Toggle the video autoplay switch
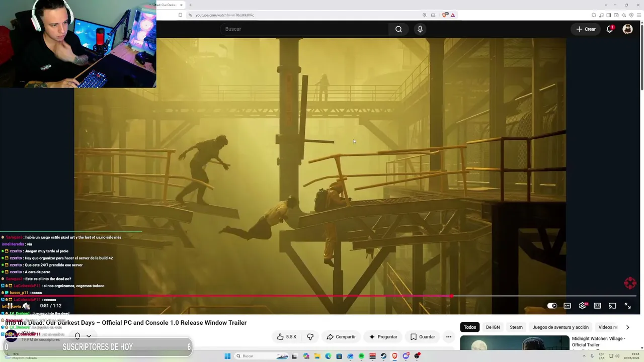This screenshot has height=362, width=644. [x=552, y=306]
